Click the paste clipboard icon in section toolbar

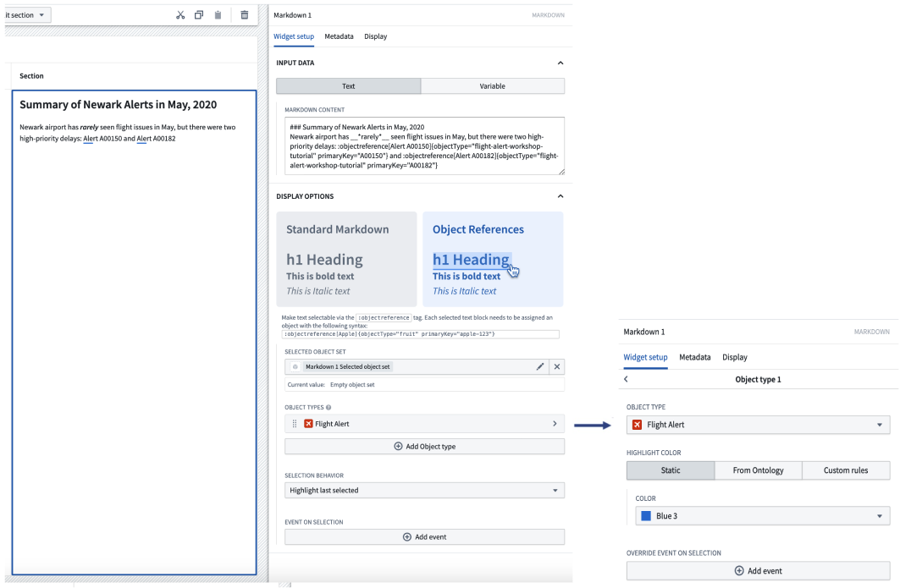click(x=218, y=15)
